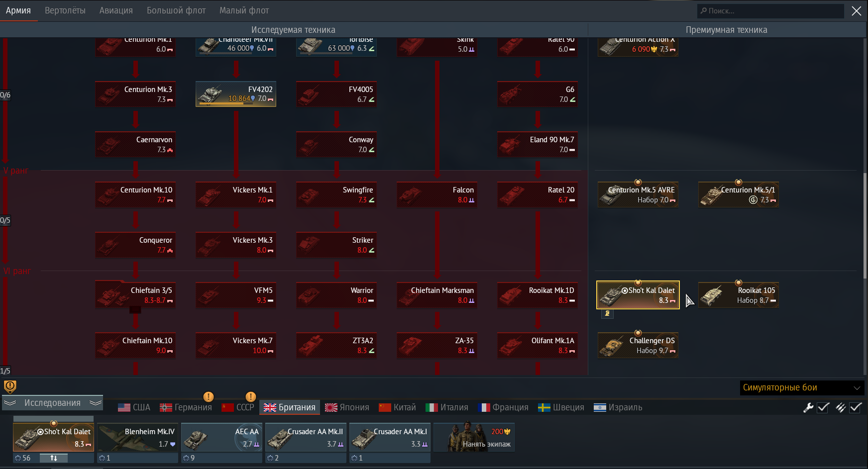The width and height of the screenshot is (868, 469).
Task: Select Blenheim Mk.IV crew slot
Action: click(137, 437)
